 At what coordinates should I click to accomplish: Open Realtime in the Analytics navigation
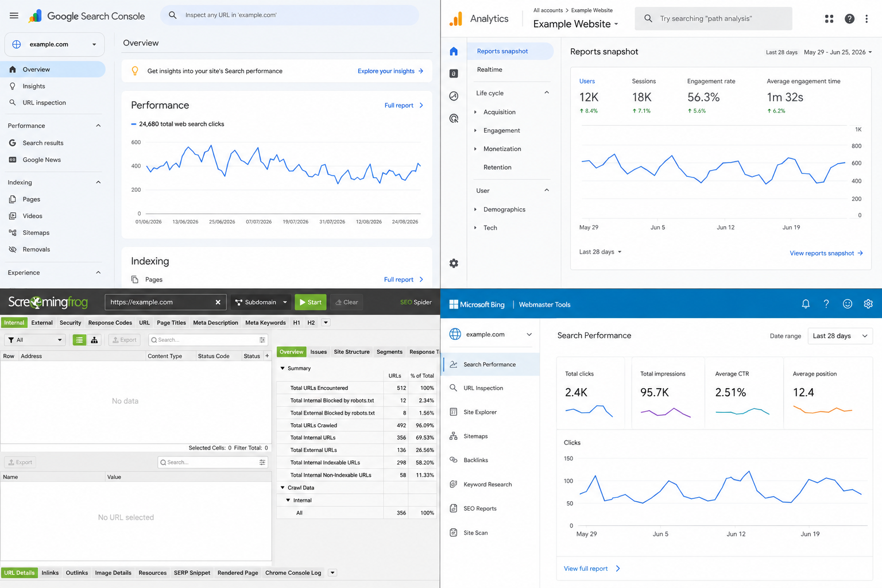pyautogui.click(x=489, y=69)
